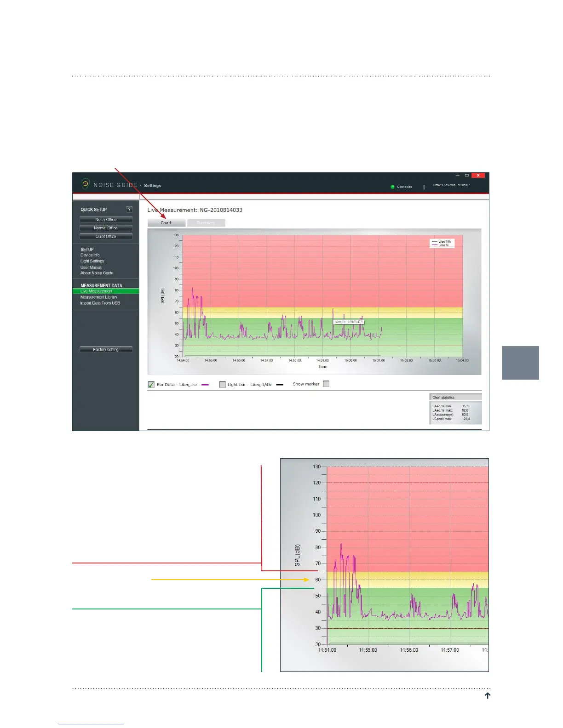Image resolution: width=563 pixels, height=728 pixels.
Task: Tick the Show marker checkbox
Action: point(326,384)
